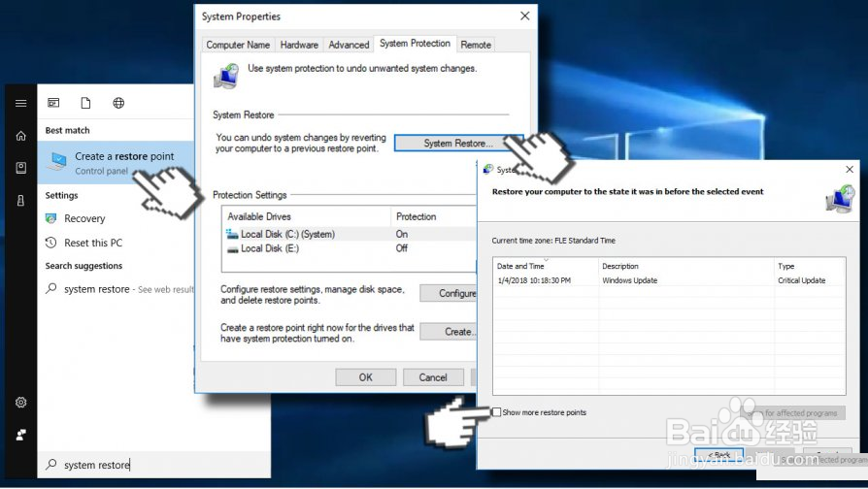
Task: Click the Local Disk (E:) drive icon
Action: click(232, 249)
